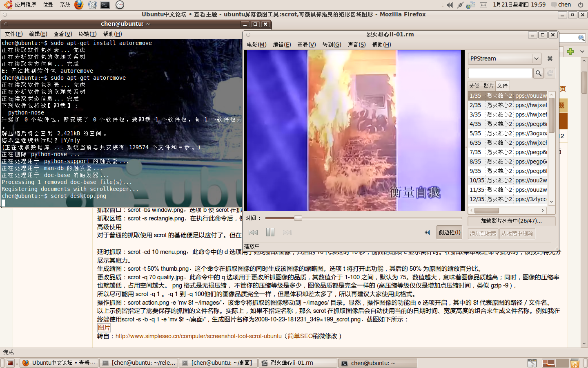Switch to the [chen@ubuntu: ~/桌面] taskbar item

click(218, 363)
